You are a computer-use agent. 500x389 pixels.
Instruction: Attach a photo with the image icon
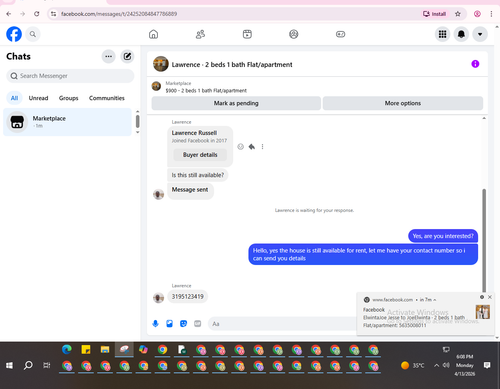pos(169,324)
